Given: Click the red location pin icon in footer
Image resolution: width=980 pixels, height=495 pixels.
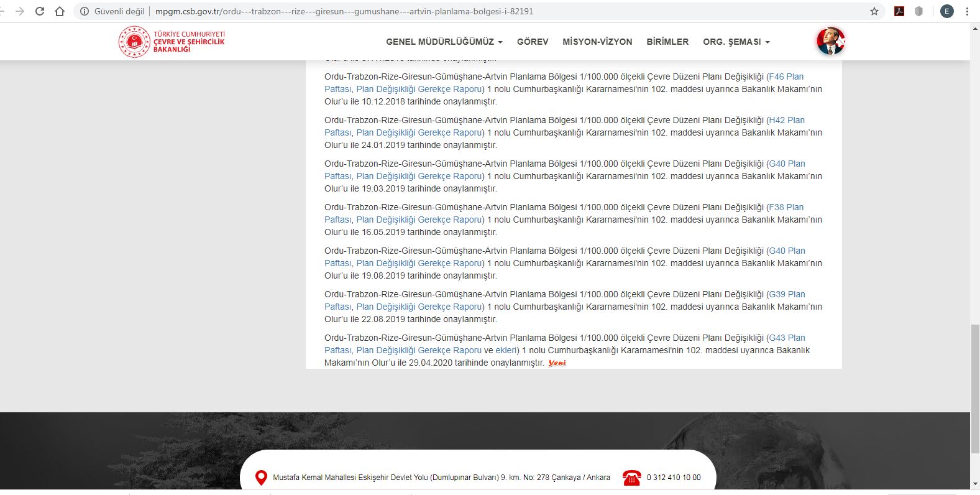Looking at the screenshot, I should point(262,478).
